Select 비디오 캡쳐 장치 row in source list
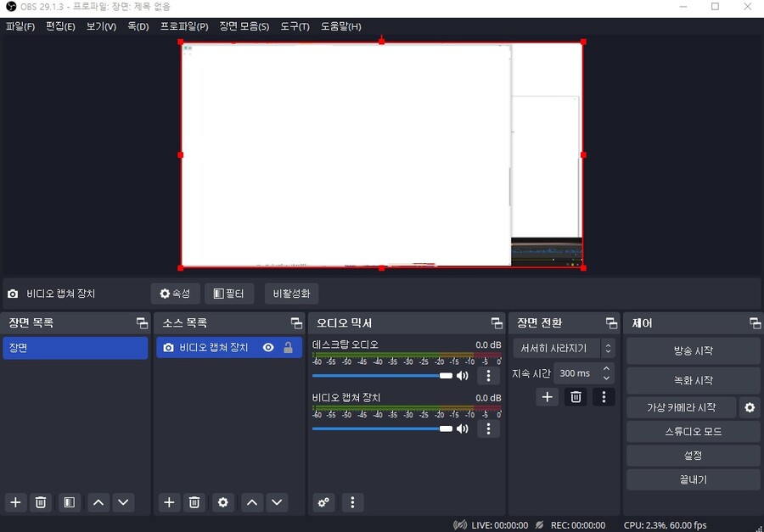The height and width of the screenshot is (532, 764). click(229, 348)
